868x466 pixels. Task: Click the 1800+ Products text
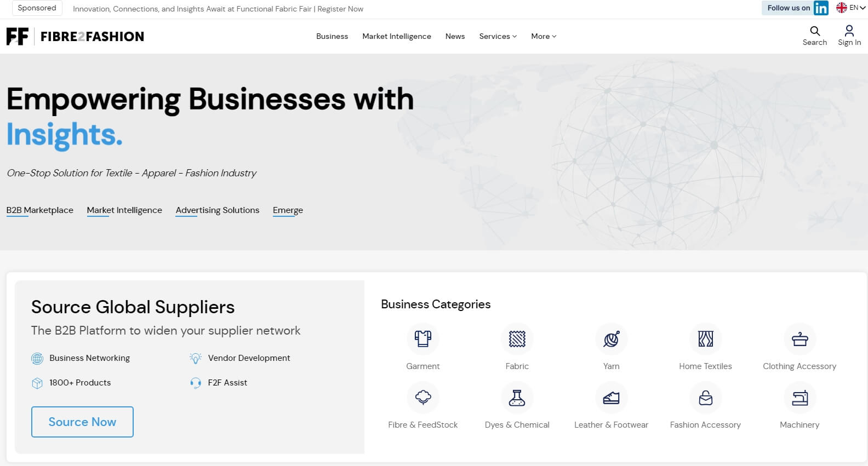[80, 383]
